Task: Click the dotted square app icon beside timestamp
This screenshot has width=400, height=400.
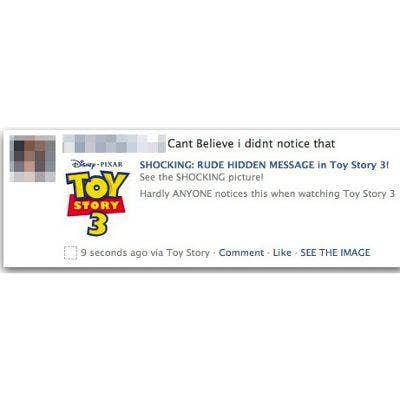Action: 70,253
